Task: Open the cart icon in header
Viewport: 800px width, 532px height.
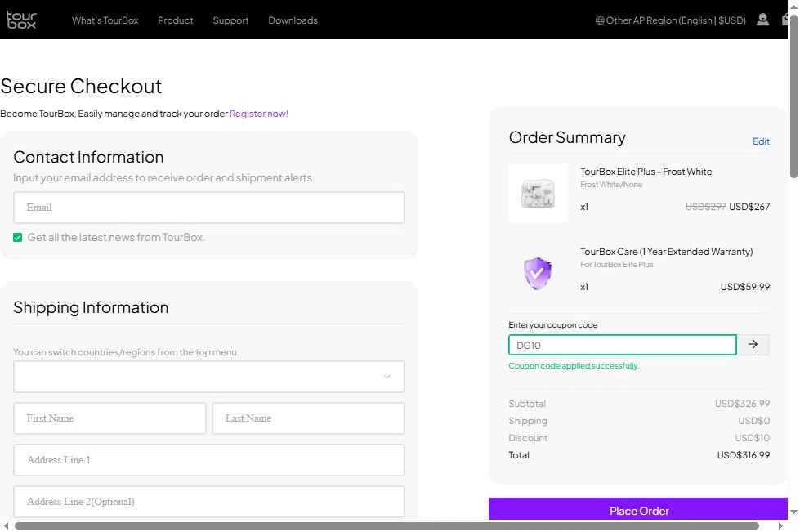Action: [784, 20]
